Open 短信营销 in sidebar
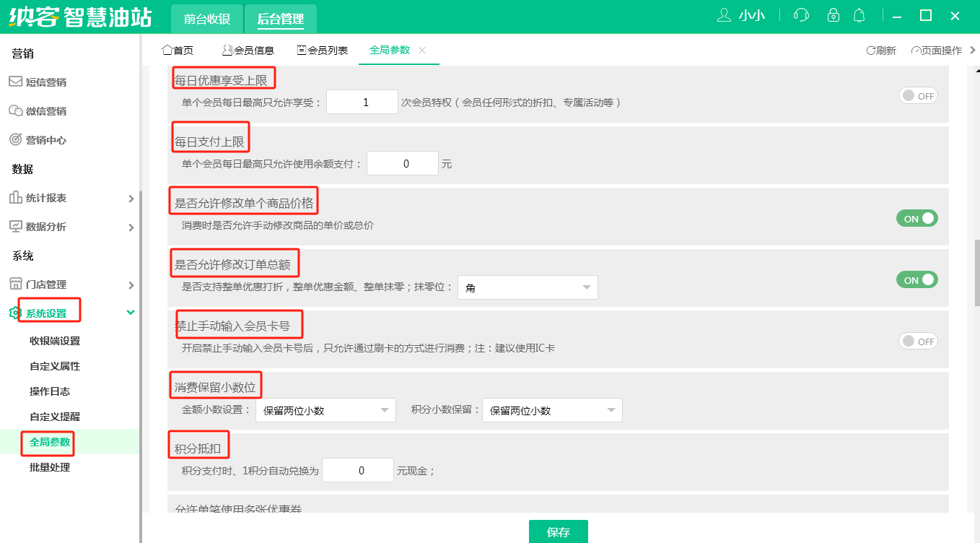The height and width of the screenshot is (543, 980). tap(46, 82)
